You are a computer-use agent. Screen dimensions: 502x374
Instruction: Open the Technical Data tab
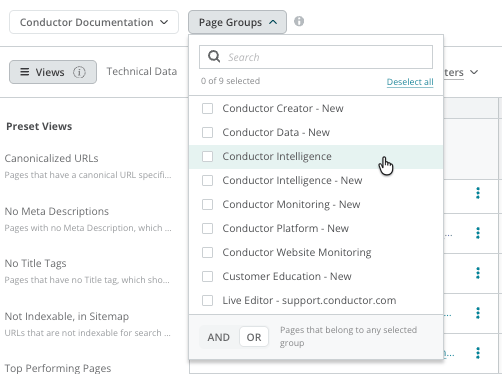pos(142,71)
